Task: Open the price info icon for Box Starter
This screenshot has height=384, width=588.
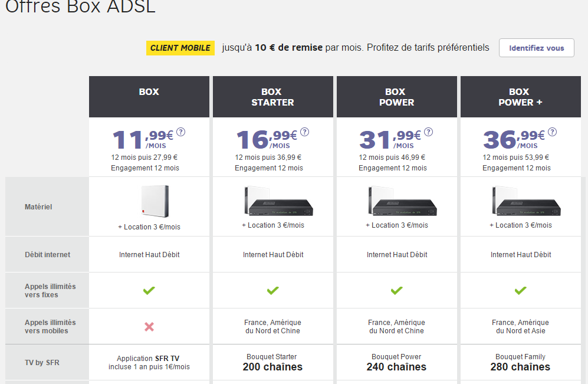Action: (x=304, y=132)
